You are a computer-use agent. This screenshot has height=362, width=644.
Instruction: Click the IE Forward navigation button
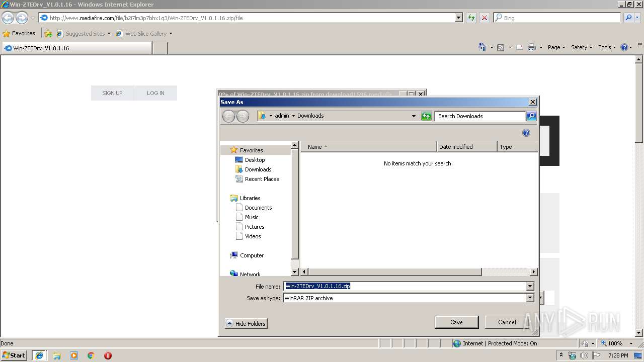(22, 18)
